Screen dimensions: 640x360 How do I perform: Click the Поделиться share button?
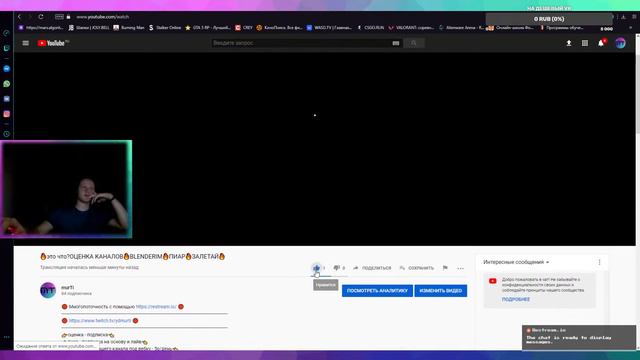tap(372, 268)
